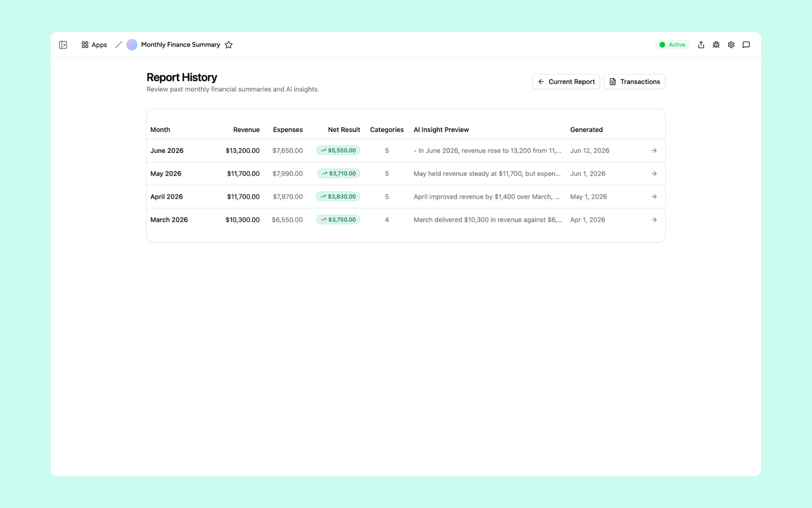The image size is (812, 508).
Task: Click the Active status badge
Action: [x=672, y=45]
